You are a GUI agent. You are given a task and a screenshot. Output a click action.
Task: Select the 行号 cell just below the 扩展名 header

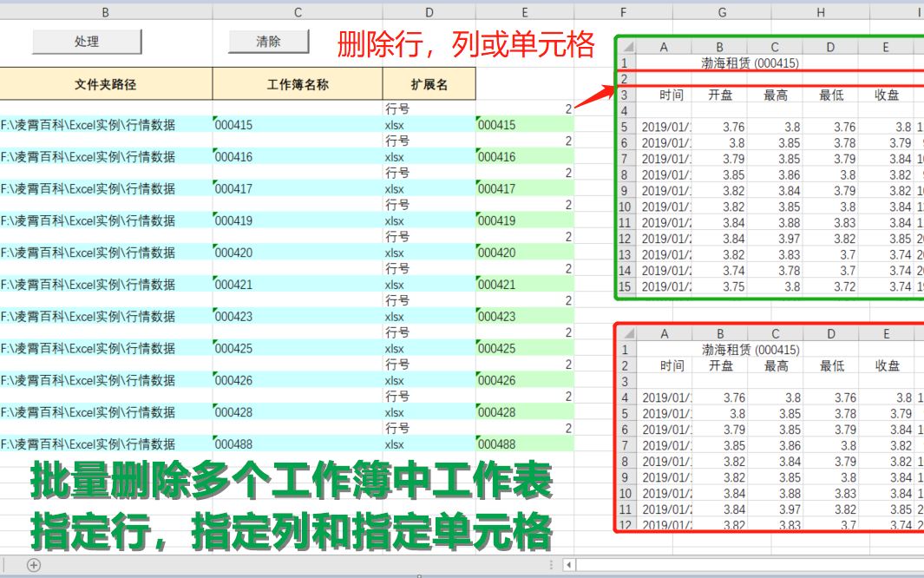point(429,108)
